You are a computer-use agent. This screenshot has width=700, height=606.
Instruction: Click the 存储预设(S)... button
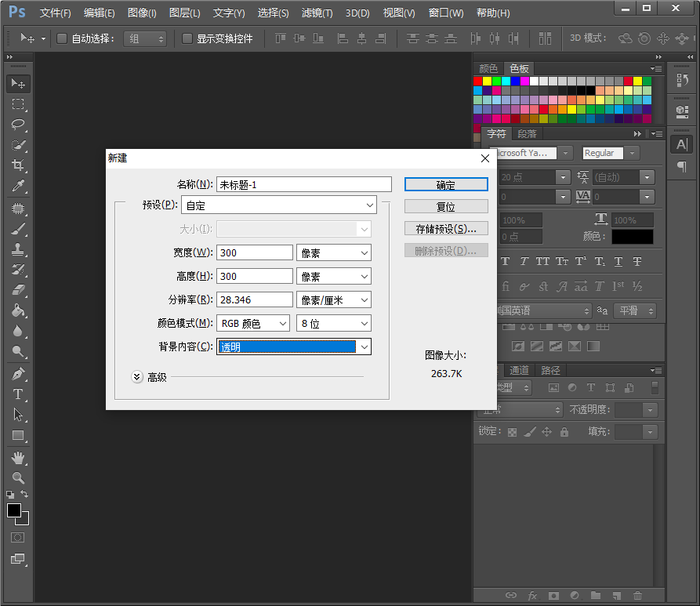[x=446, y=229]
